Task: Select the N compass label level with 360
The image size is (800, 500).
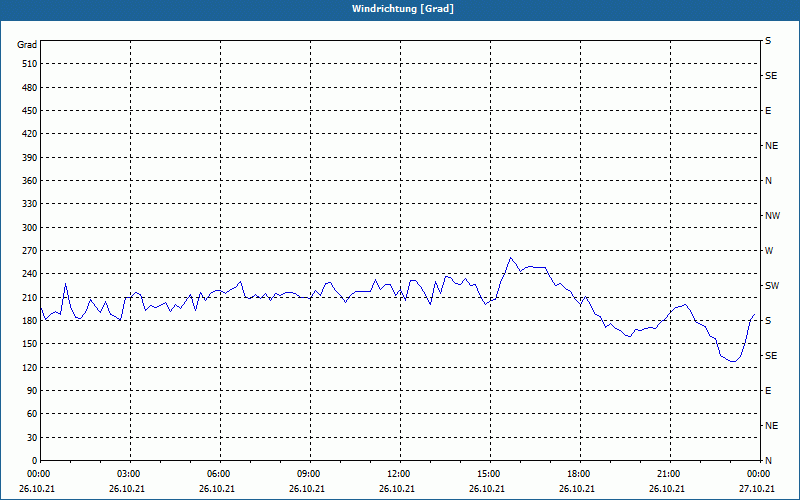Action: pyautogui.click(x=768, y=181)
